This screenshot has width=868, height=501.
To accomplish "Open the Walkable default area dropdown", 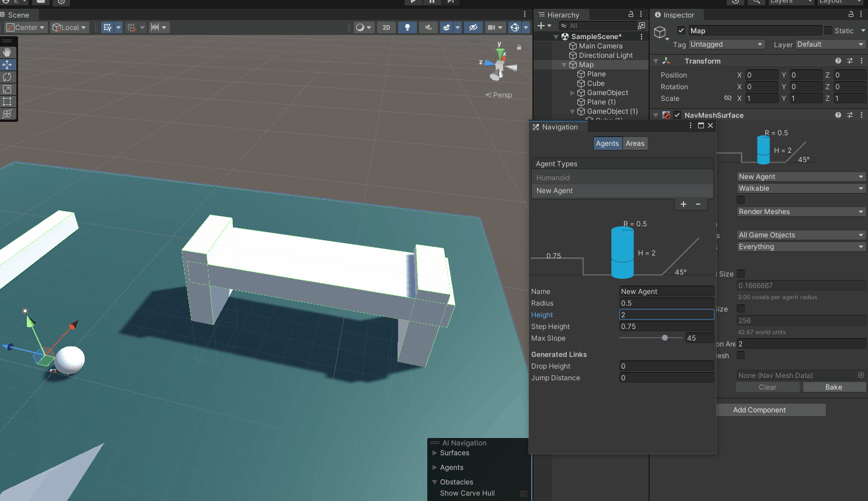I will tap(801, 188).
